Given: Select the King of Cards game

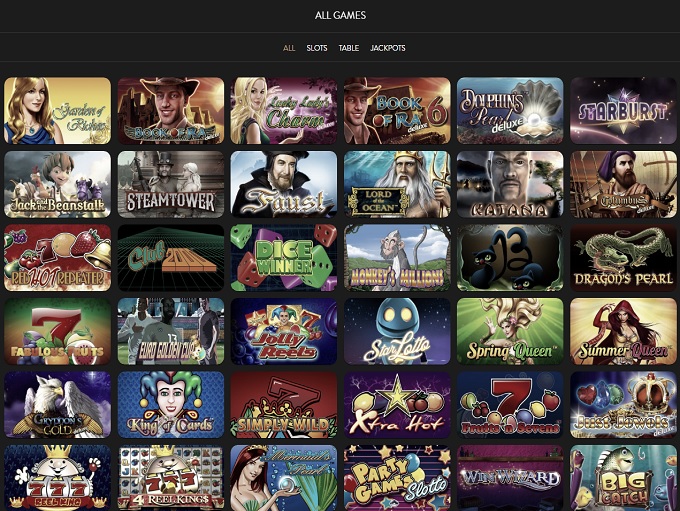Looking at the screenshot, I should 171,404.
